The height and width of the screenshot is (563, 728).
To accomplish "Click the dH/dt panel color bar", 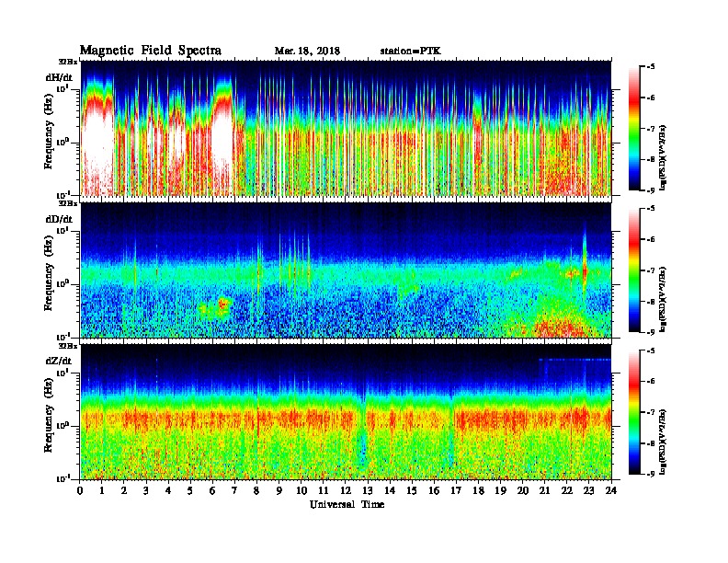I will tap(634, 129).
